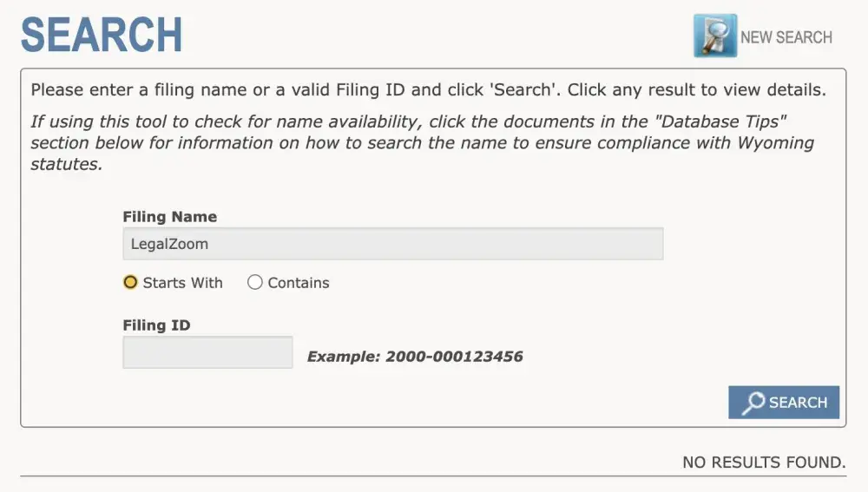Click the "Contains" option label

click(299, 283)
